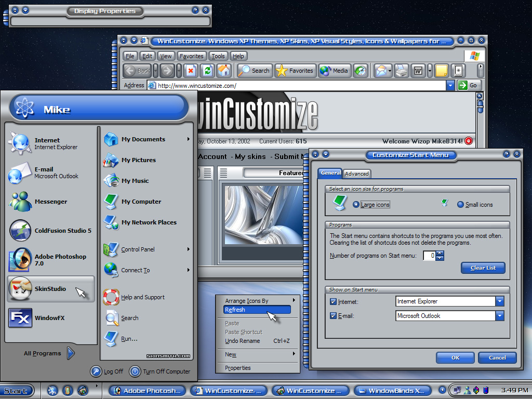Switch to the Advanced tab
The width and height of the screenshot is (532, 399).
click(x=356, y=174)
